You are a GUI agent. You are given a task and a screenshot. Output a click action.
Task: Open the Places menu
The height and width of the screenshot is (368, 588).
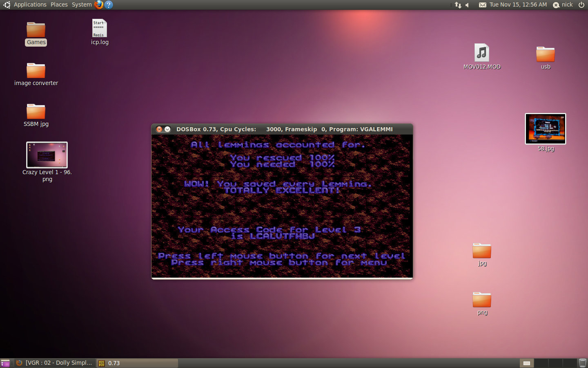click(59, 5)
